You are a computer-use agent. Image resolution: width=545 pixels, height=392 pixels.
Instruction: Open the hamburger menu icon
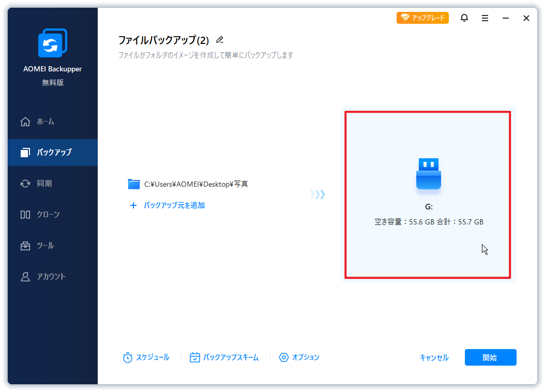click(485, 18)
